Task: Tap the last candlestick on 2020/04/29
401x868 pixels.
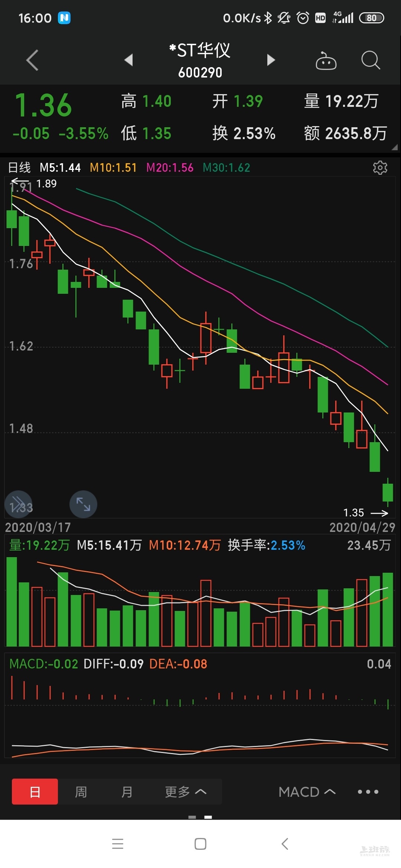Action: point(388,493)
